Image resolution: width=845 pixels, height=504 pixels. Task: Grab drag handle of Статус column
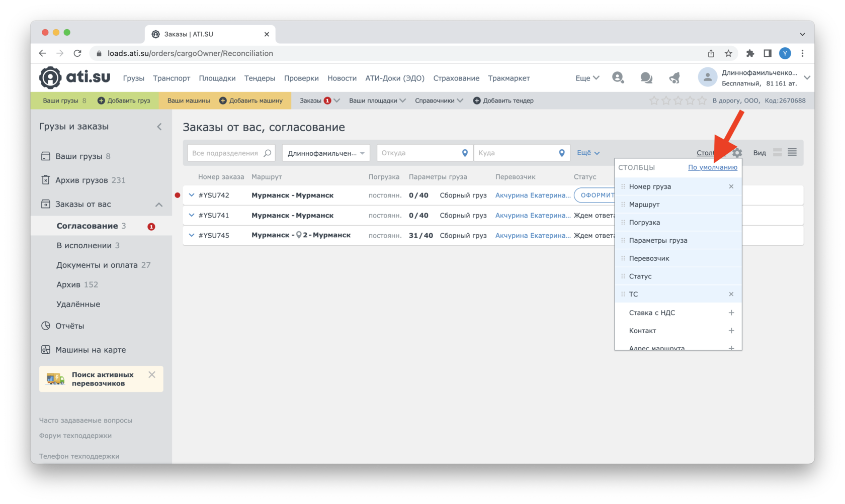623,276
